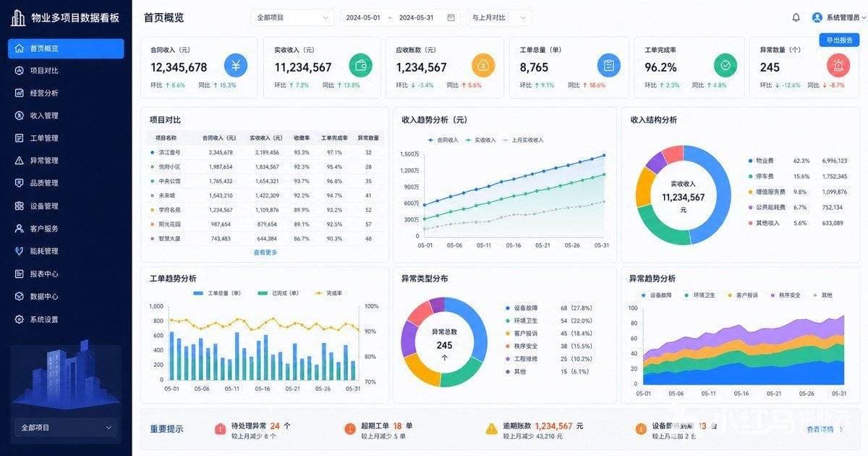Screen dimensions: 868x456
Task: Open notifications with the bell icon
Action: 796,17
